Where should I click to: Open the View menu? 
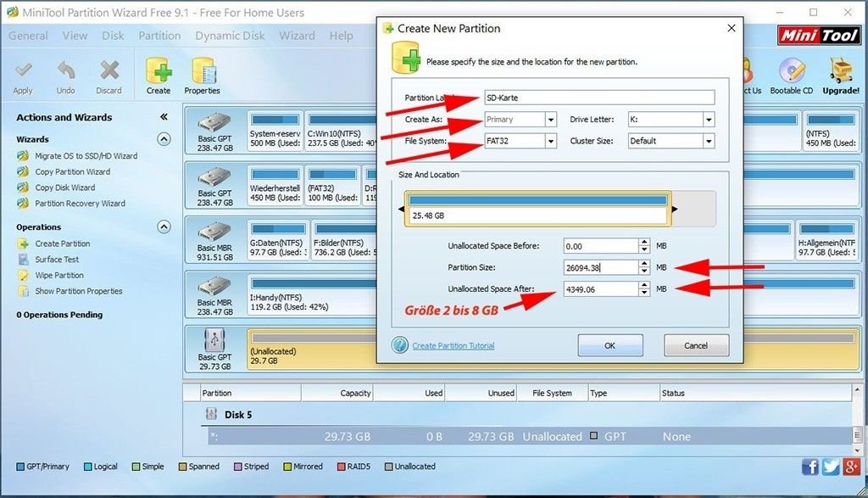point(75,36)
